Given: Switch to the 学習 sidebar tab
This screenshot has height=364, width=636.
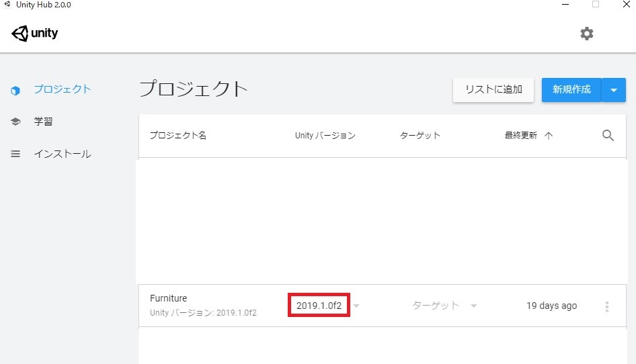Looking at the screenshot, I should 43,121.
